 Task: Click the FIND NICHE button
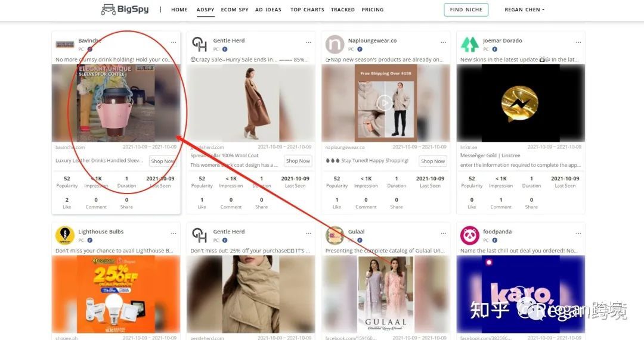pyautogui.click(x=466, y=10)
